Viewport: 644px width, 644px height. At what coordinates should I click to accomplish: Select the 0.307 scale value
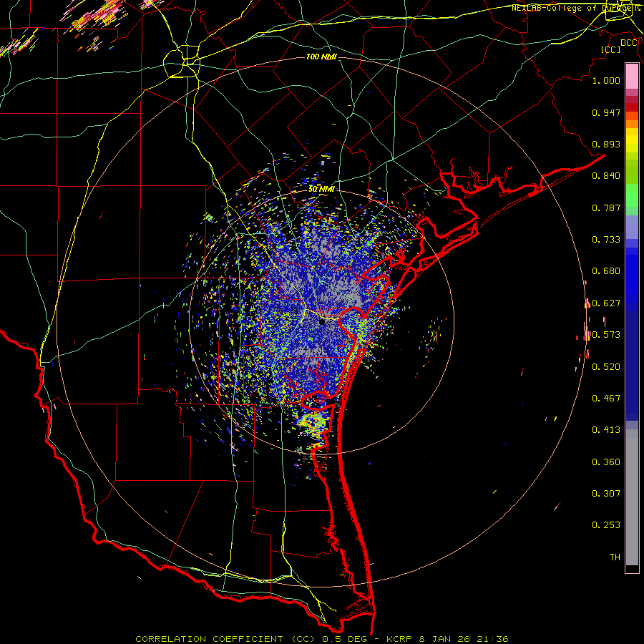[x=606, y=494]
